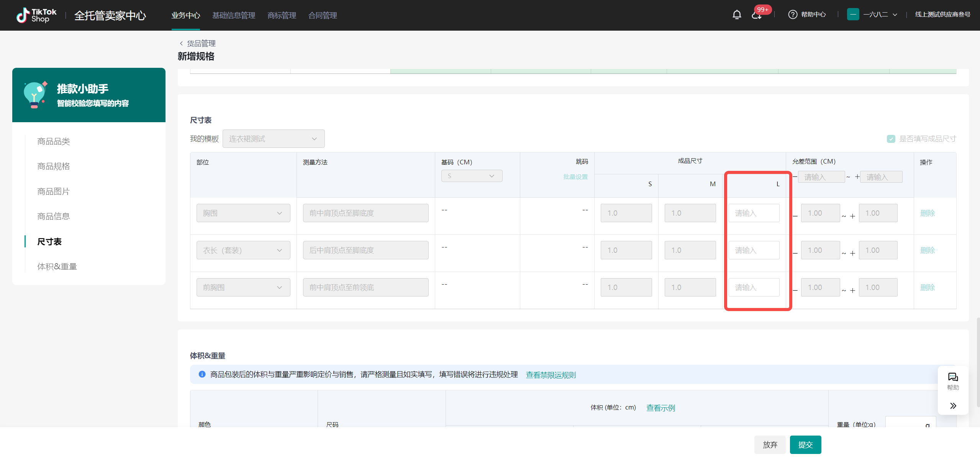Switch to the 商标管理 tab
980x462 pixels.
[x=282, y=15]
